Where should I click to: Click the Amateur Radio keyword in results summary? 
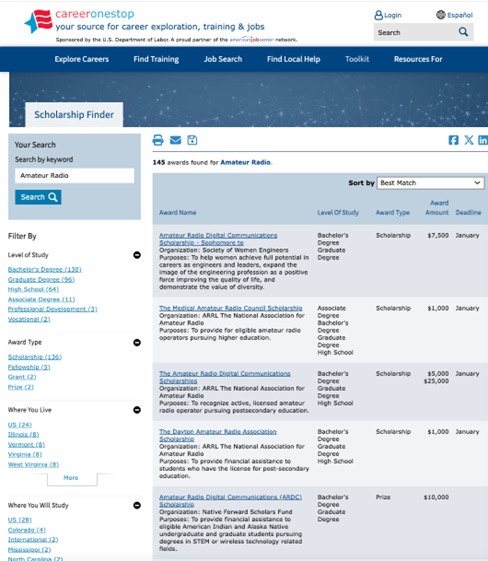click(x=245, y=162)
